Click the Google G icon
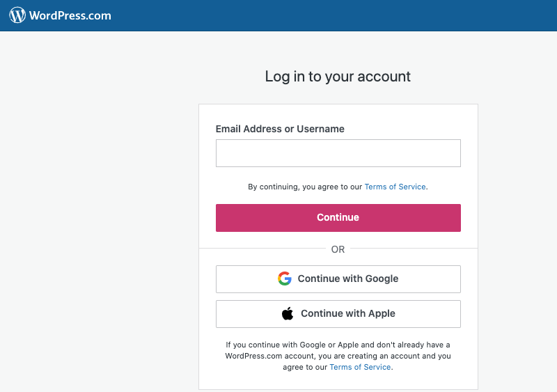This screenshot has height=392, width=557. [285, 279]
